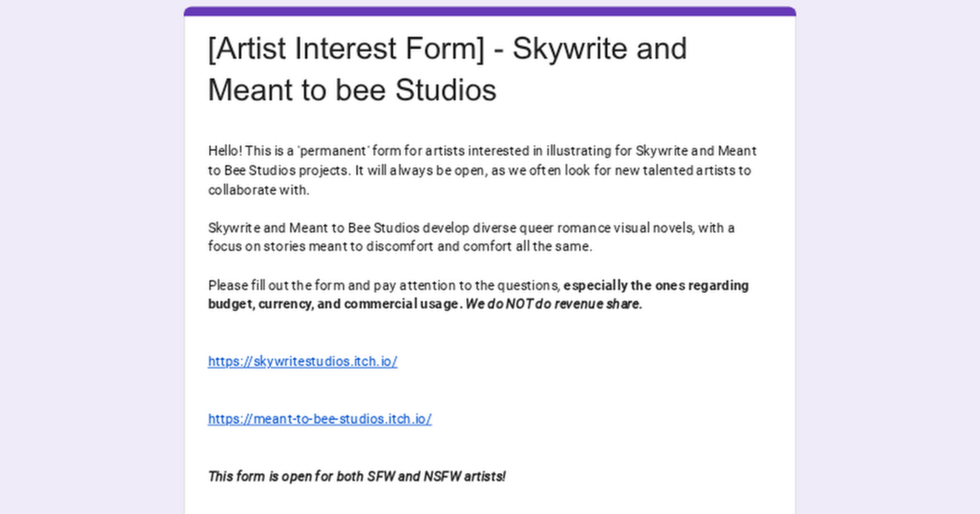Click the italic 'We do NOT do revenue share' text
This screenshot has width=980, height=514.
(x=554, y=304)
